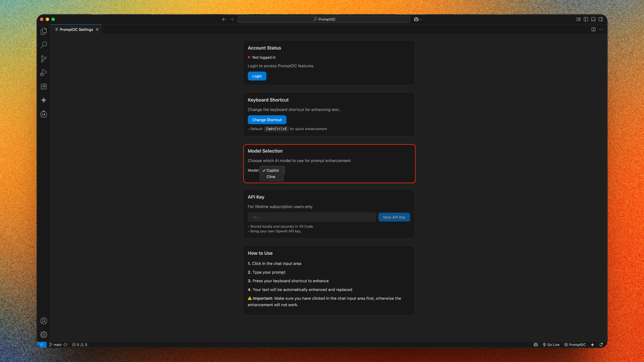644x362 pixels.
Task: Open the Accounts icon in activity bar
Action: (x=44, y=321)
